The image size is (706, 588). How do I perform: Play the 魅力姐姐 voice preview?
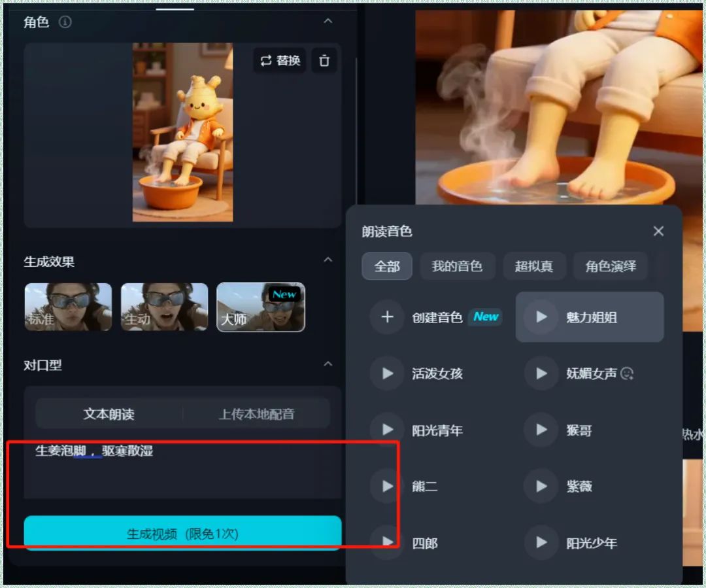(540, 317)
